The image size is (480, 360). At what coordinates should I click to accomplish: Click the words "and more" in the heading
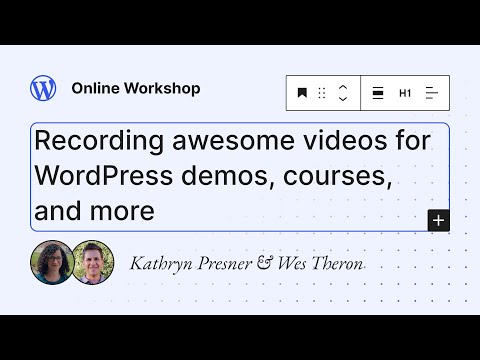pos(95,211)
